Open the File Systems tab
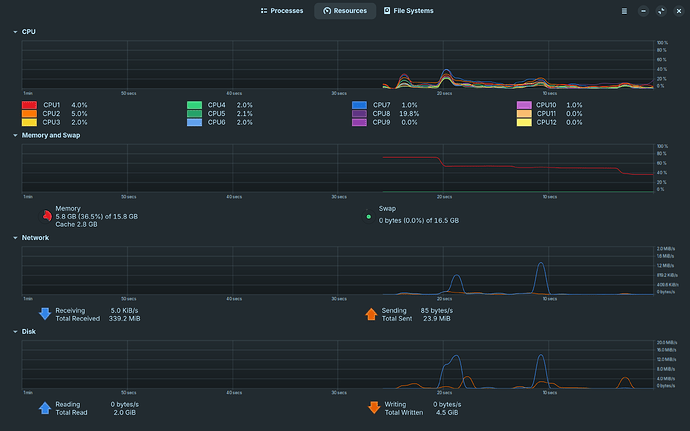Screen dimensions: 690x431 408,11
